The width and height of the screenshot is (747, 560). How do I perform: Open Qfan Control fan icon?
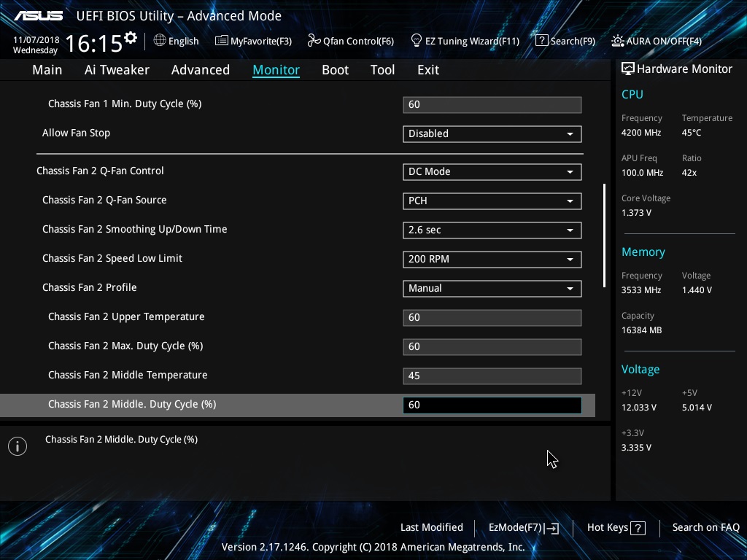(314, 41)
